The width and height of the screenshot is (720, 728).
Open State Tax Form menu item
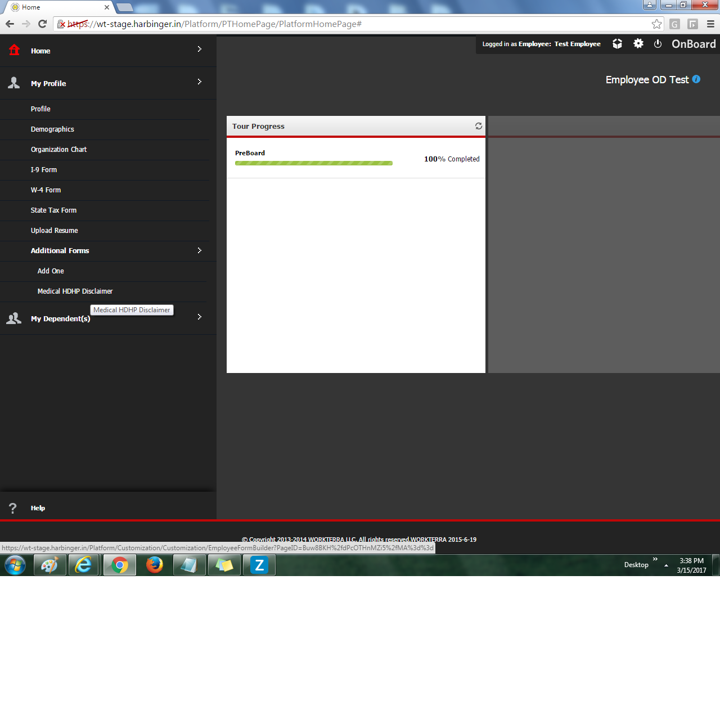click(53, 210)
